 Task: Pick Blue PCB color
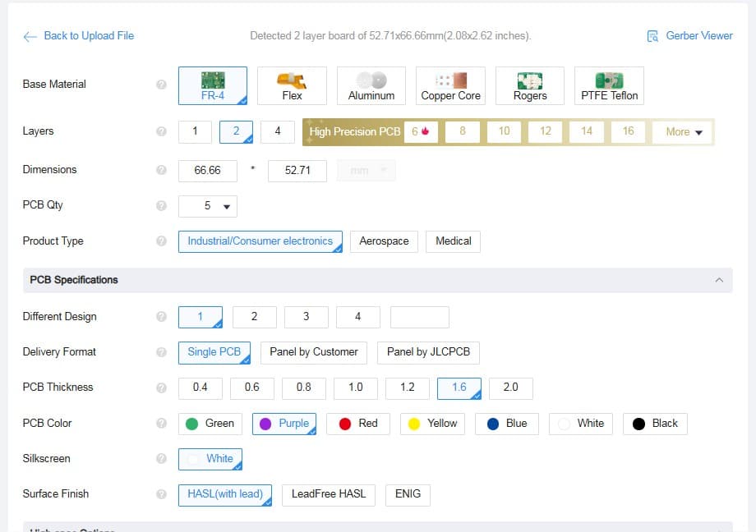[x=507, y=424]
